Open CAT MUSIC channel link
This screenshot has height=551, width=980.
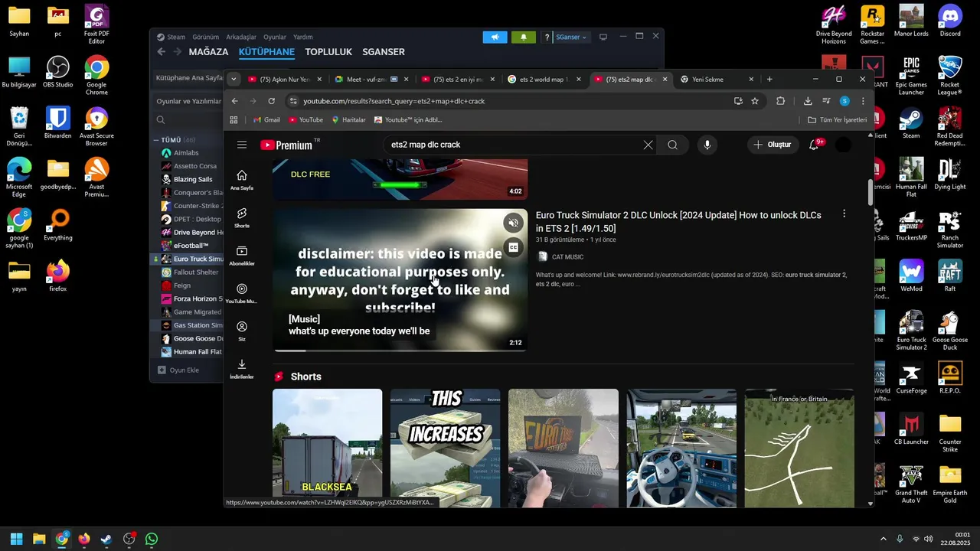[567, 257]
